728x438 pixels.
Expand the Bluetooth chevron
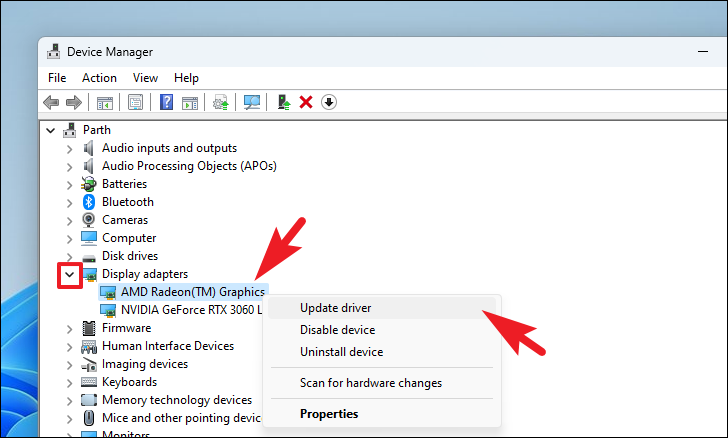click(70, 203)
